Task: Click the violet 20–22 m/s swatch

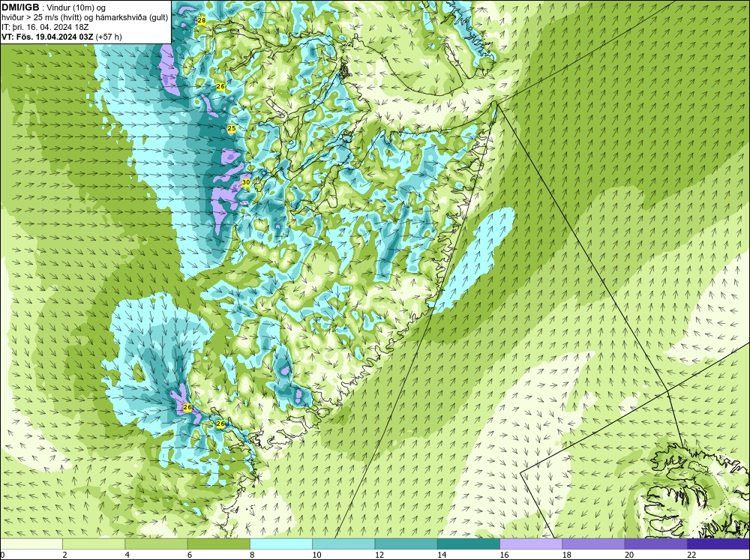Action: point(655,544)
